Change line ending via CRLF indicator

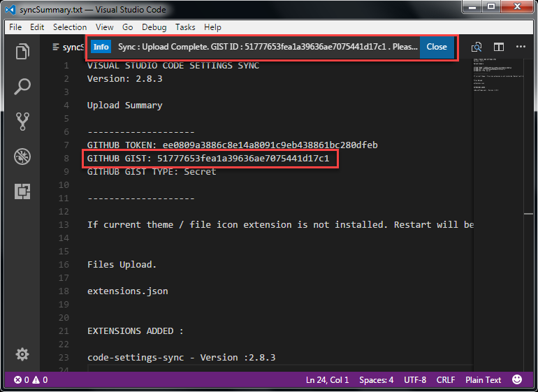click(446, 380)
